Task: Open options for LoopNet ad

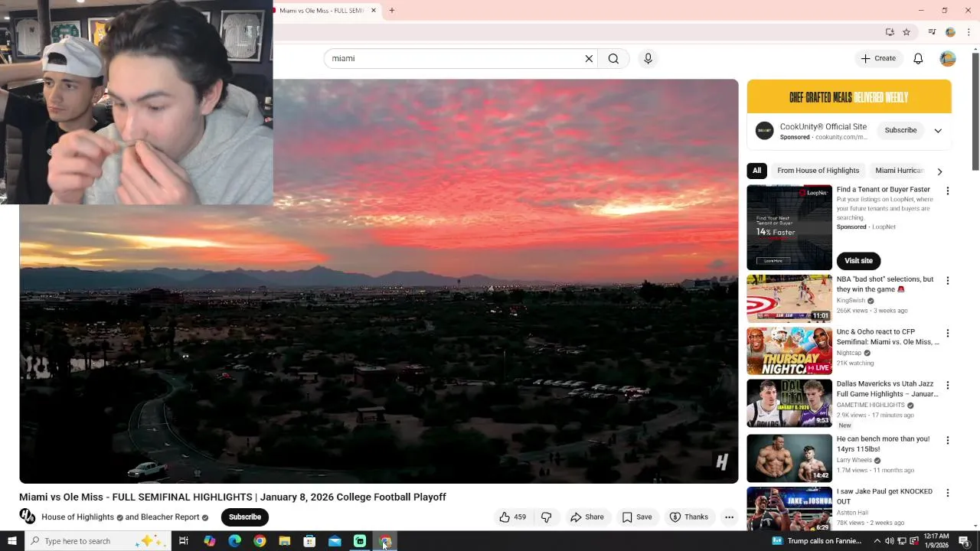Action: 948,191
